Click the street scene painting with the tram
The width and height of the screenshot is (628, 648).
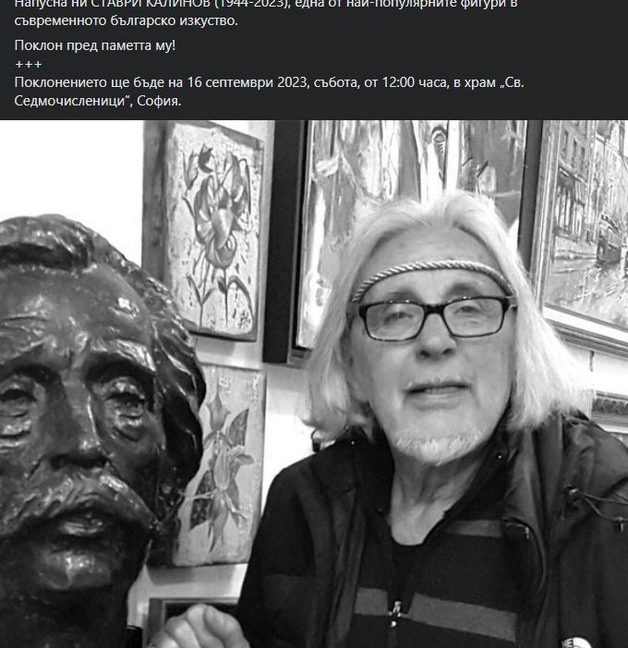(x=585, y=229)
